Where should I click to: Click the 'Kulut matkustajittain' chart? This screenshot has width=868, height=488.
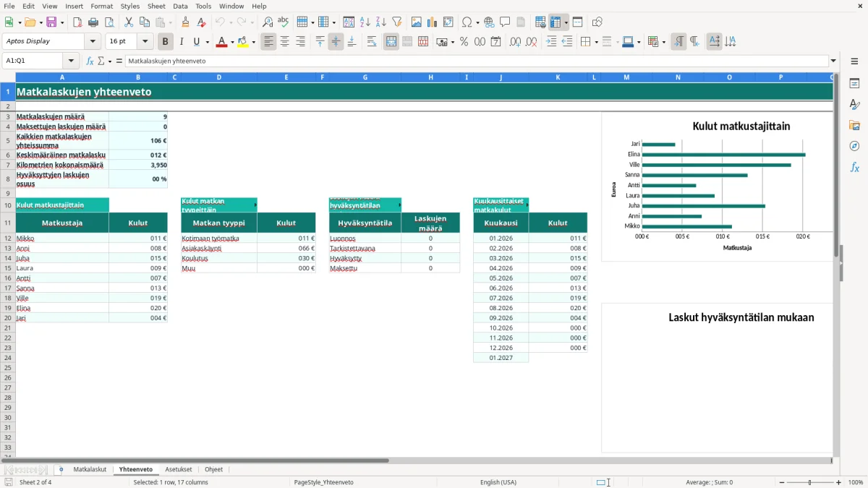point(717,187)
